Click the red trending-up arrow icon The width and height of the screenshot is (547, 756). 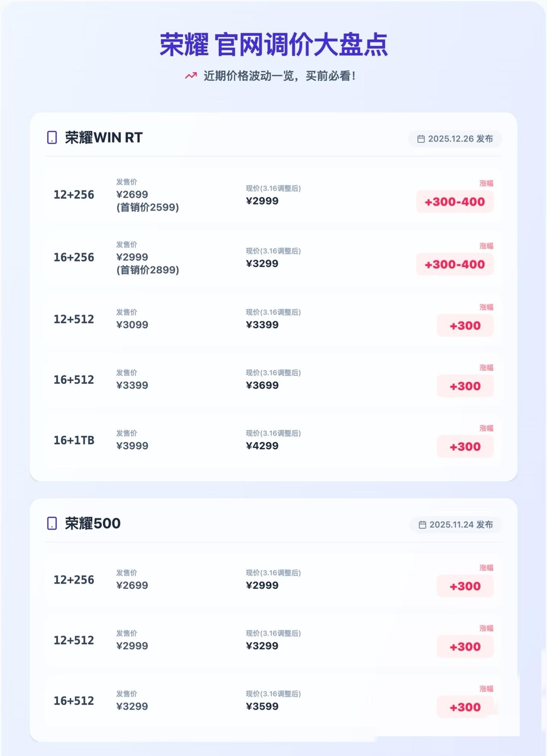click(x=191, y=76)
